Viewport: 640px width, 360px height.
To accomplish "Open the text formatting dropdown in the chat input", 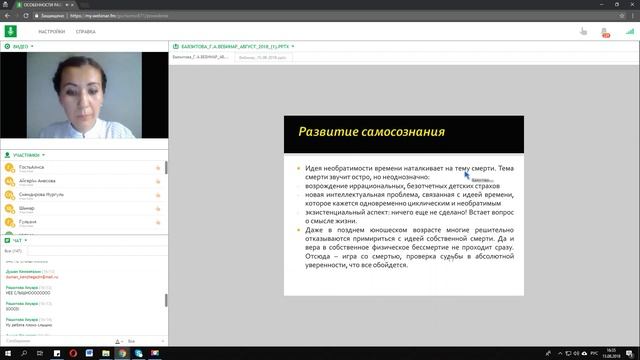I will click(x=119, y=341).
